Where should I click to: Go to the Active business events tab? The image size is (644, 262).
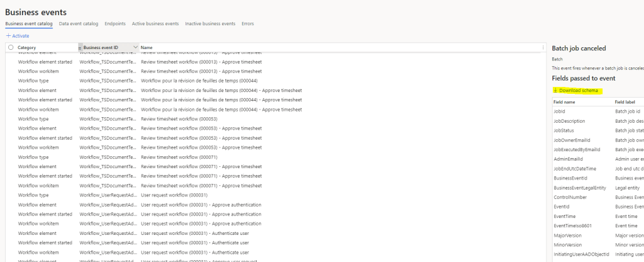pyautogui.click(x=155, y=23)
